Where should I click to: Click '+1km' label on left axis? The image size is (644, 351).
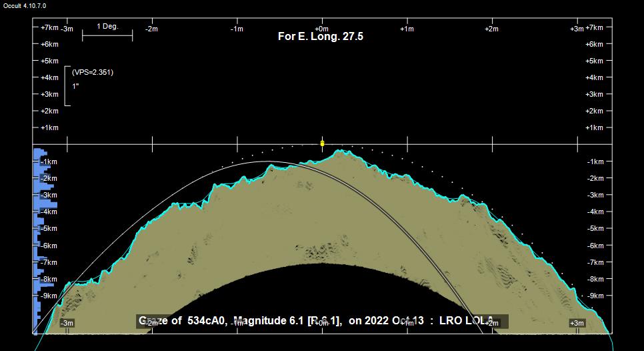(49, 127)
